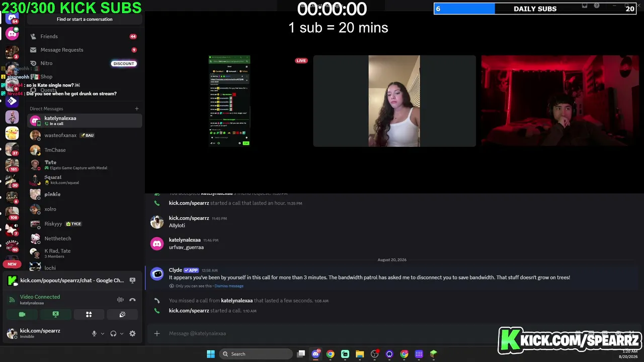Open the Windows Start menu
Viewport: 644px width, 362px height.
(x=211, y=354)
